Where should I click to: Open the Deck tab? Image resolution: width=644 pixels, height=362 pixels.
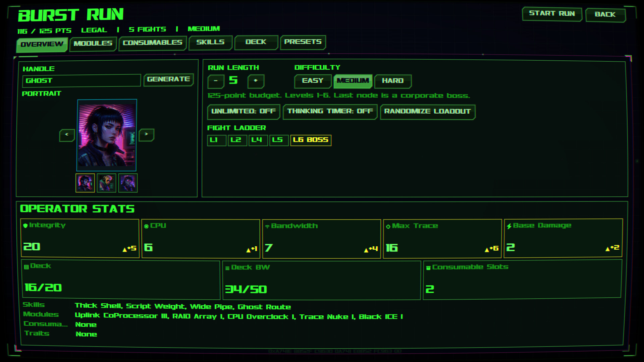click(x=256, y=42)
